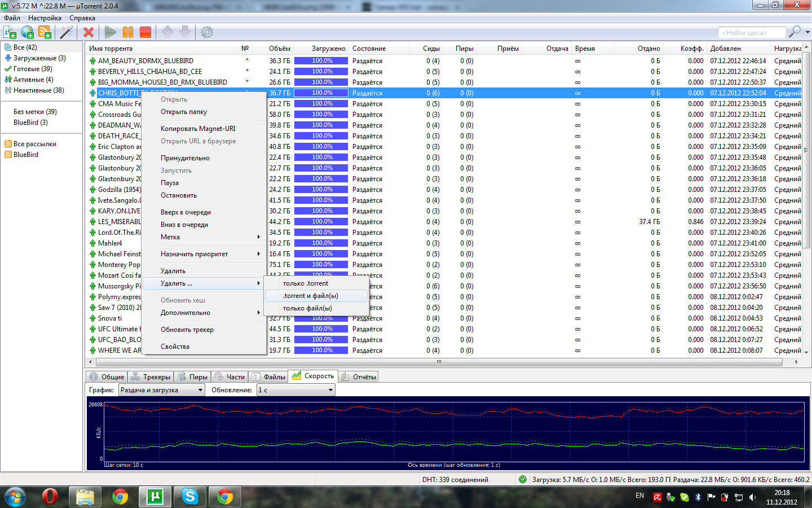Image resolution: width=812 pixels, height=508 pixels.
Task: Choose 'Открыть папку' in context menu
Action: pyautogui.click(x=204, y=112)
